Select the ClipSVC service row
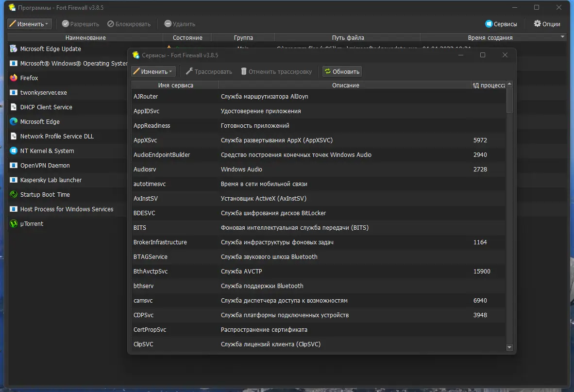Image resolution: width=574 pixels, height=392 pixels. point(319,344)
